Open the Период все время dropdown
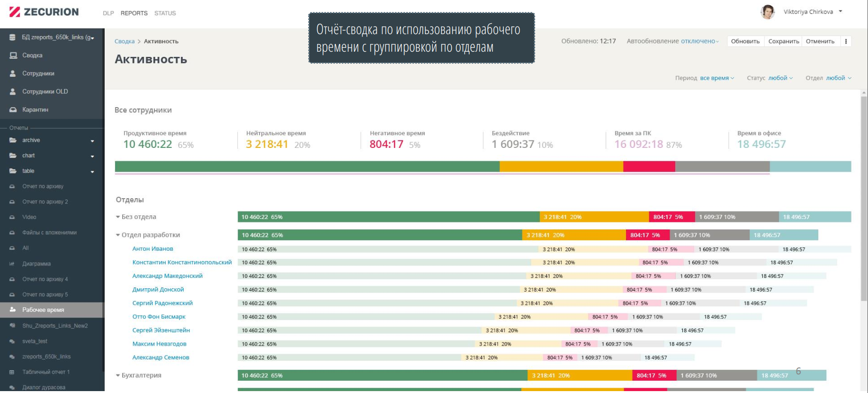The height and width of the screenshot is (393, 868). click(716, 78)
